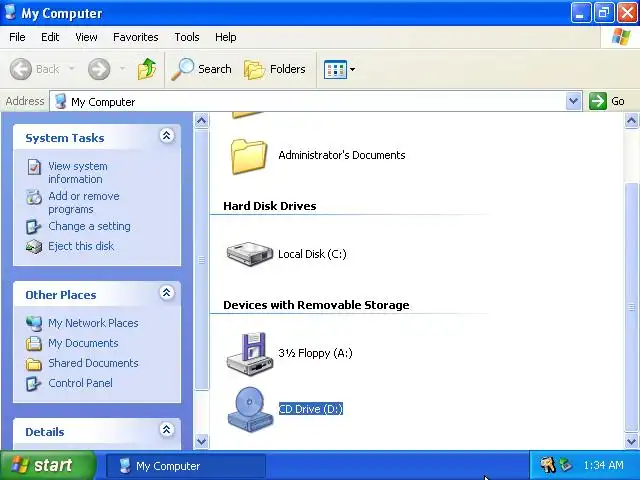Click the Add or remove programs icon
This screenshot has width=640, height=480.
pyautogui.click(x=34, y=197)
